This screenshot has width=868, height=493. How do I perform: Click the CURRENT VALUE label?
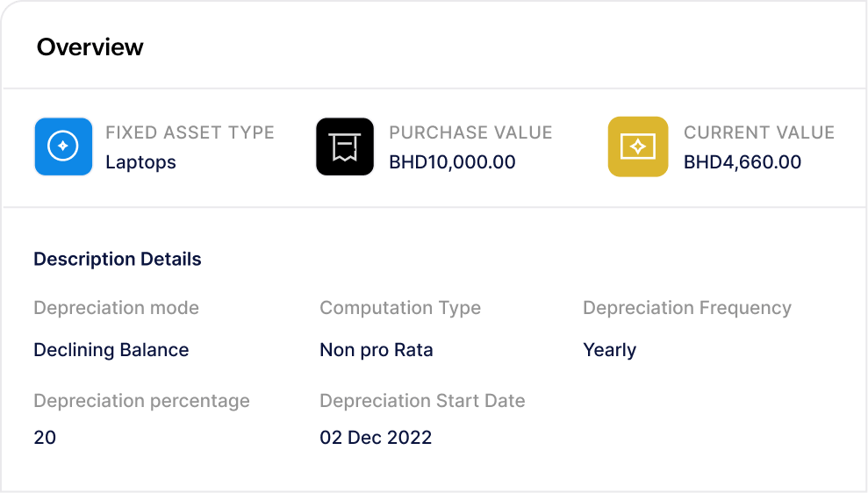click(x=759, y=133)
